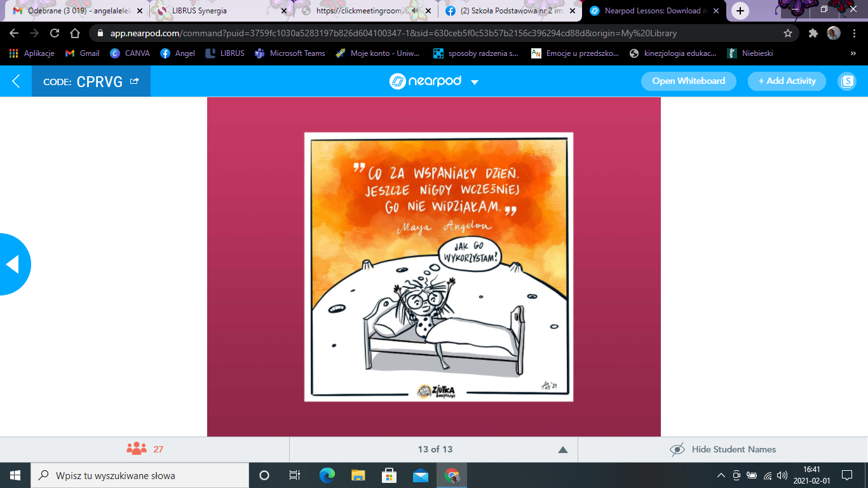
Task: Open the round S profile icon
Action: tap(846, 81)
